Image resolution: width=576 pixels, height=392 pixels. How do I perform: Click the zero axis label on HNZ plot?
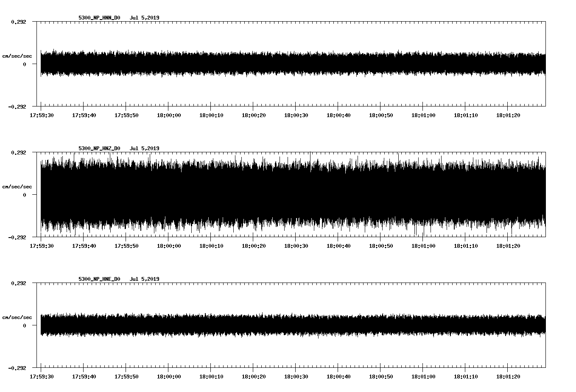click(25, 195)
